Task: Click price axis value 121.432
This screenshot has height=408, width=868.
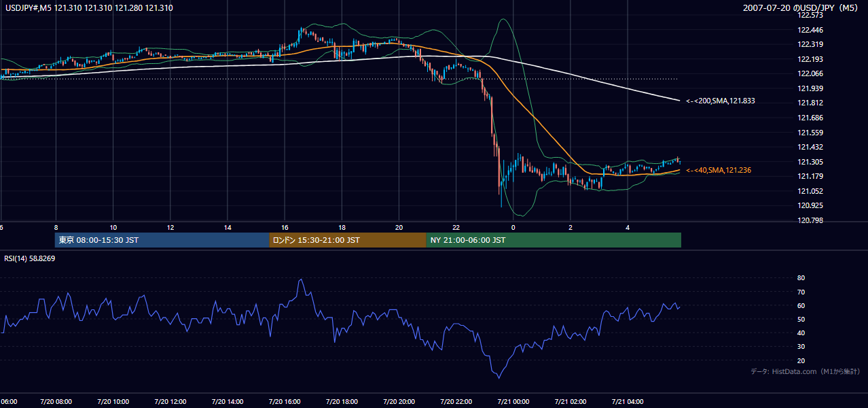Action: pyautogui.click(x=811, y=147)
